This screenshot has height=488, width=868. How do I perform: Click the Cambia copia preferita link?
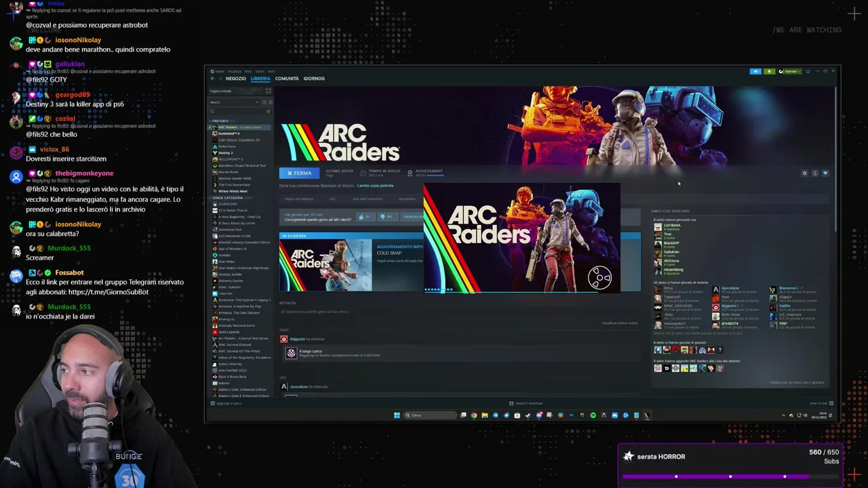coord(375,185)
